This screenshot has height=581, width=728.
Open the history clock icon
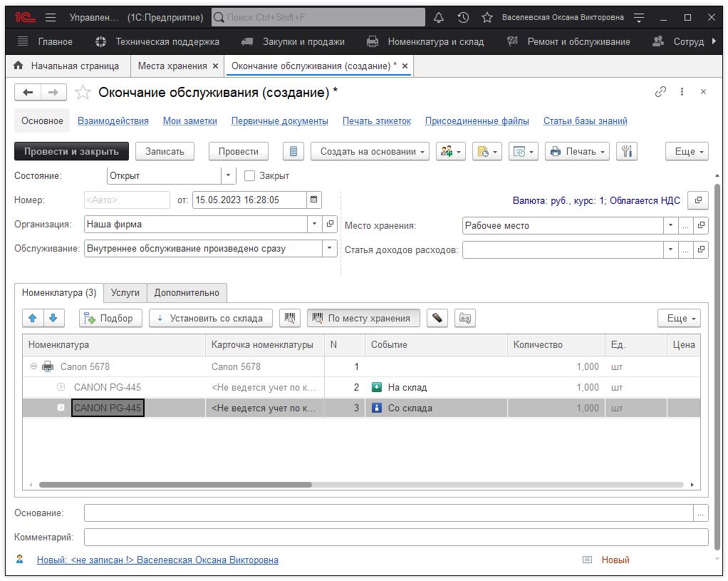coord(463,17)
